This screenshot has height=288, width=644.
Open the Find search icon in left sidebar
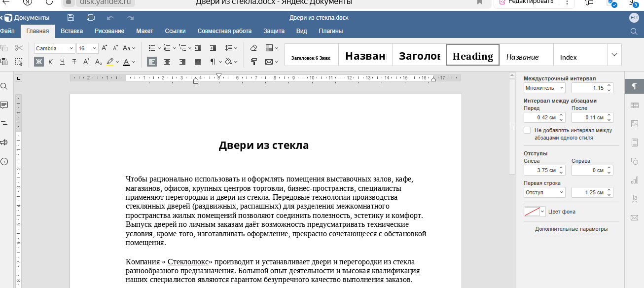coord(4,86)
